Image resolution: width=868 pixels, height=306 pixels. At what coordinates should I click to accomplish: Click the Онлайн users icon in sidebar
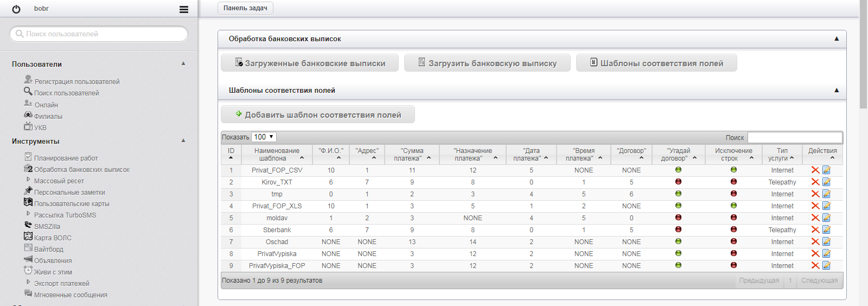pos(28,103)
